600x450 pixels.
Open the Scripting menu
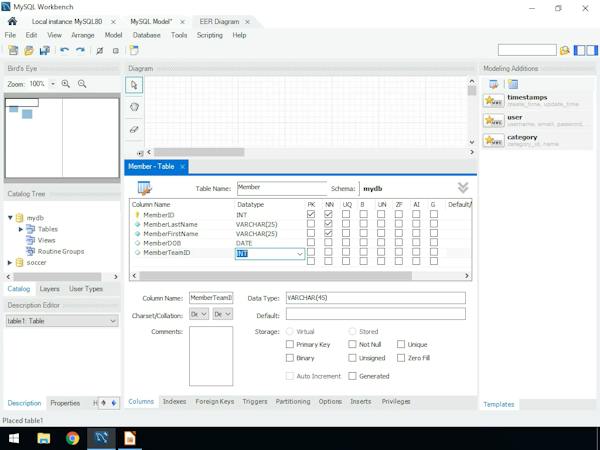pyautogui.click(x=210, y=35)
